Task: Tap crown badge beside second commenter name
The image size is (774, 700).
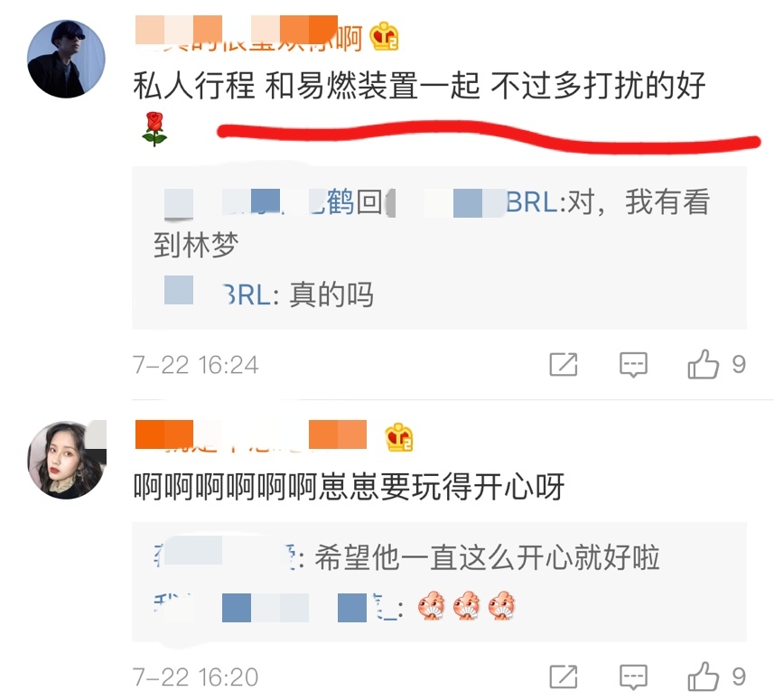Action: click(x=399, y=437)
